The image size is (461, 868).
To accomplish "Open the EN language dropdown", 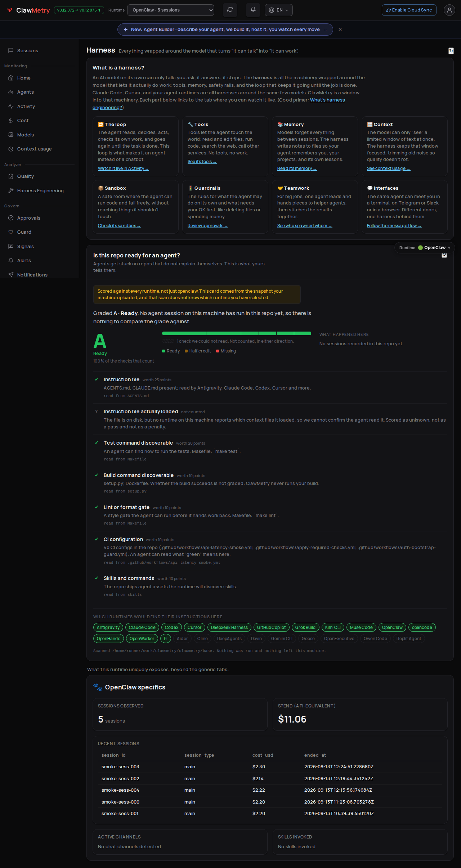I will (x=278, y=10).
